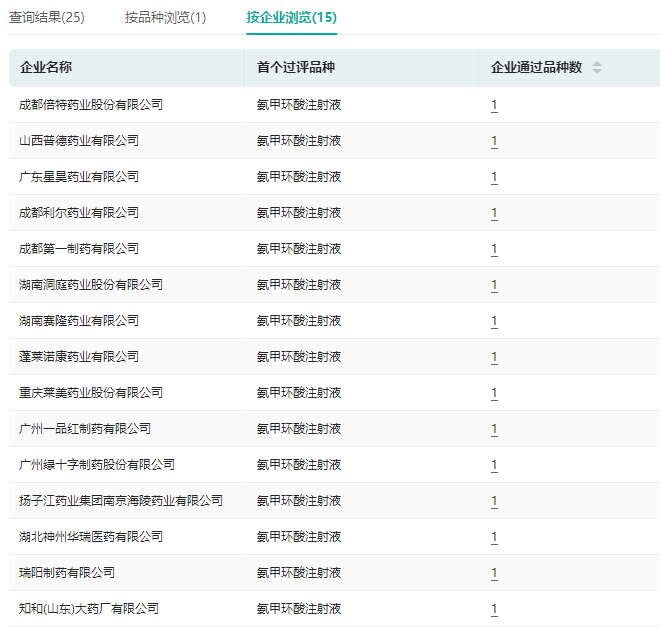Select 知和(山东)大药厂有限公司 company name cell

(89, 609)
